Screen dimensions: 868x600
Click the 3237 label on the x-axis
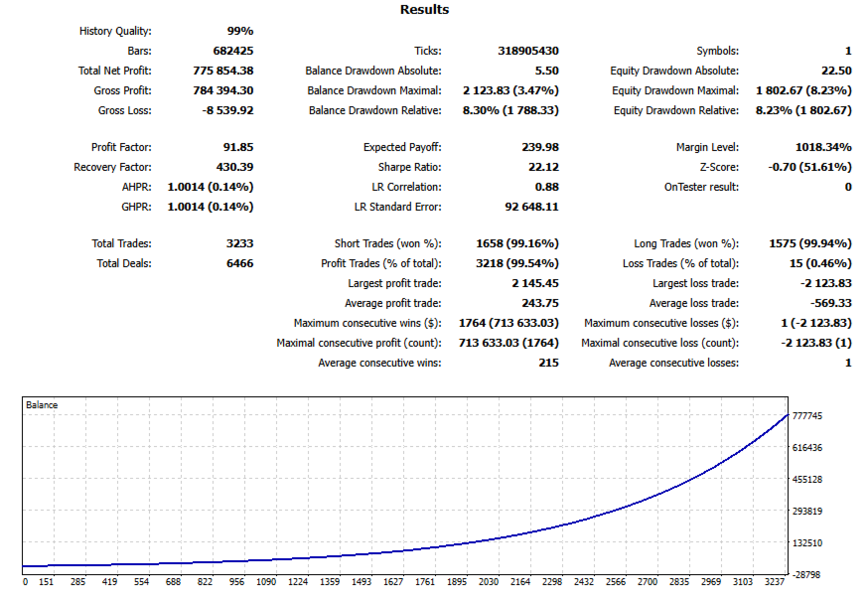click(x=775, y=581)
